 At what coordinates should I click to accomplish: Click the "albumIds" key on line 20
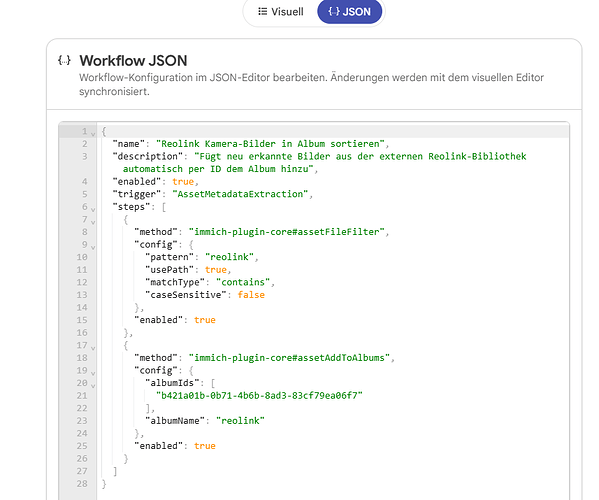(172, 383)
